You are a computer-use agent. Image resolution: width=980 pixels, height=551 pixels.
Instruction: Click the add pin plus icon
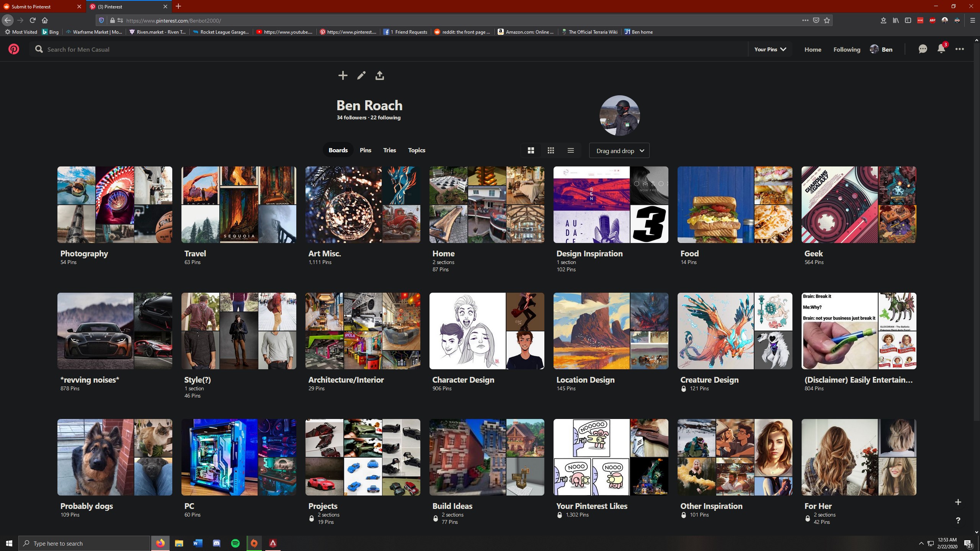click(x=343, y=75)
